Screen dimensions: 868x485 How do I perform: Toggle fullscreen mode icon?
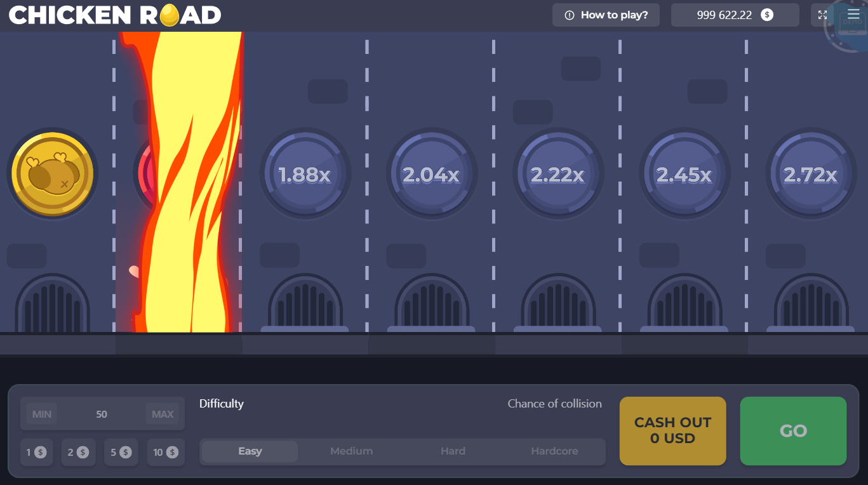[x=822, y=15]
